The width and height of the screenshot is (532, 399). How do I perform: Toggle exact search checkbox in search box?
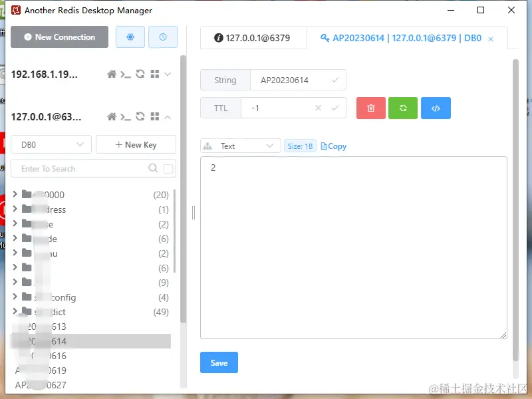[168, 169]
